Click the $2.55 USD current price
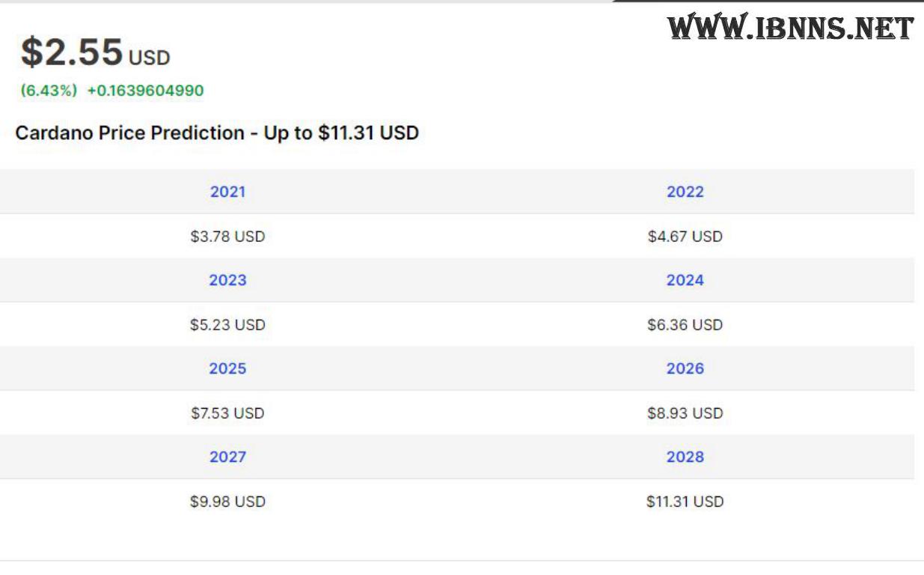The height and width of the screenshot is (575, 924). coord(96,52)
